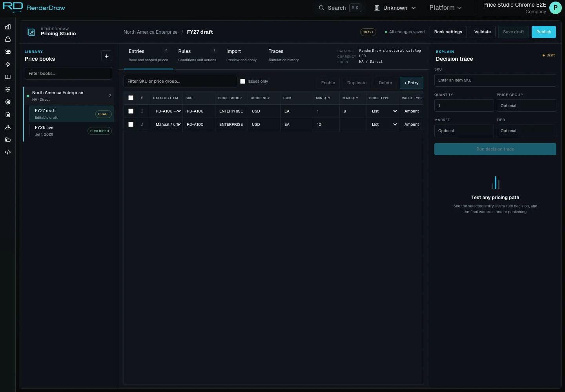Select the FY27 draft price book
Screen dimensions: 565x392
click(x=71, y=114)
